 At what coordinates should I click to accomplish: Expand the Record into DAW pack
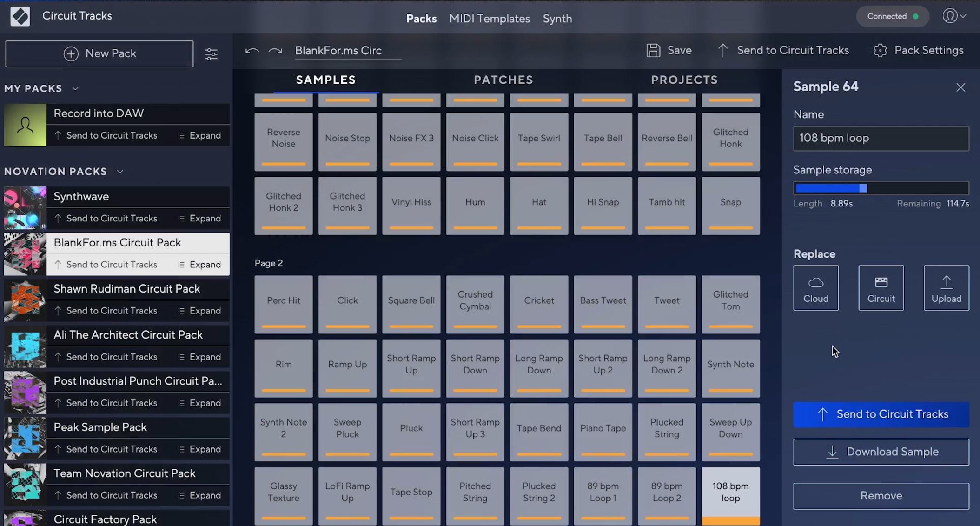[x=199, y=135]
